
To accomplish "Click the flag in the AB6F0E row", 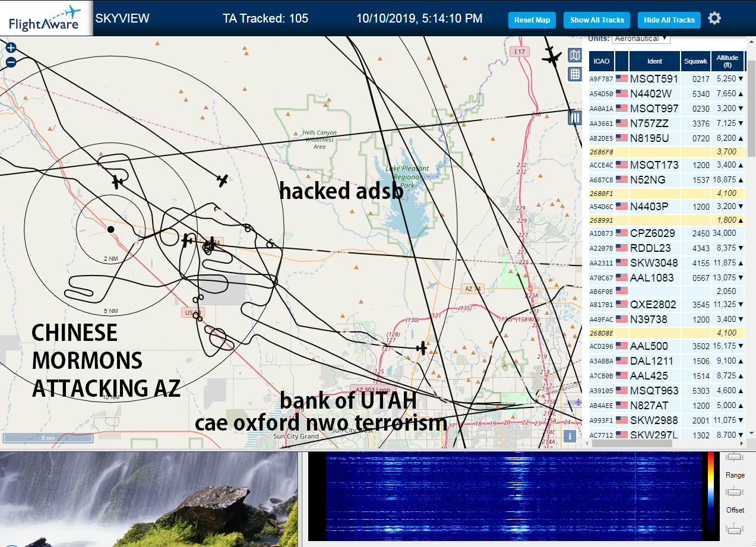I will click(622, 291).
